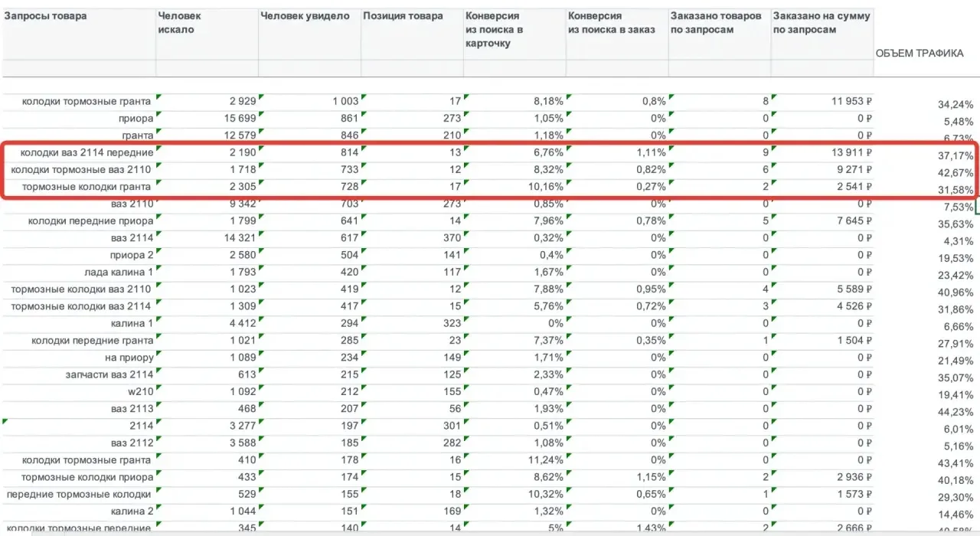Screen dimensions: 980x536
Task: Click the "ОБЪЕМ ТРАФИКА" column title
Action: (x=920, y=53)
